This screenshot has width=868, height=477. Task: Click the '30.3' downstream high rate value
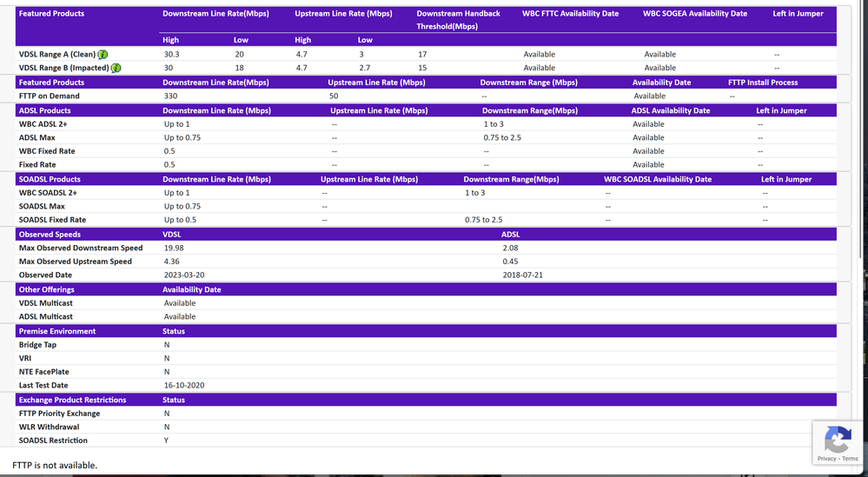coord(172,54)
